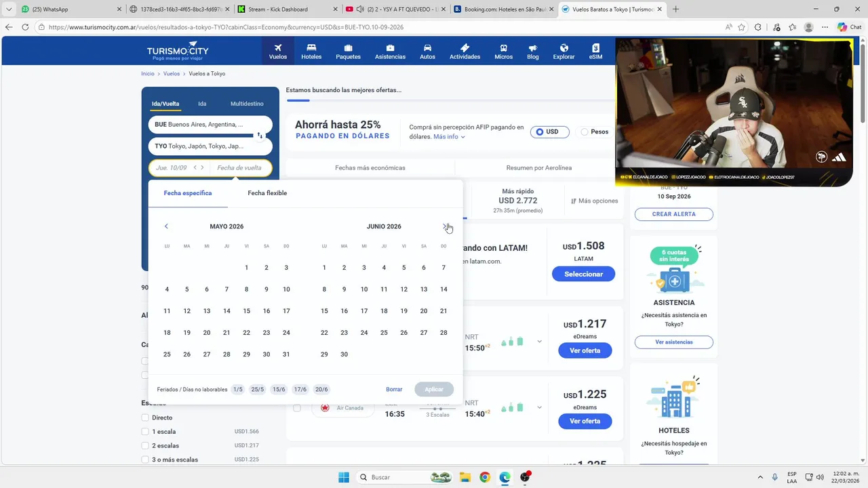Viewport: 868px width, 488px height.
Task: Step departure date back one day
Action: [195, 167]
